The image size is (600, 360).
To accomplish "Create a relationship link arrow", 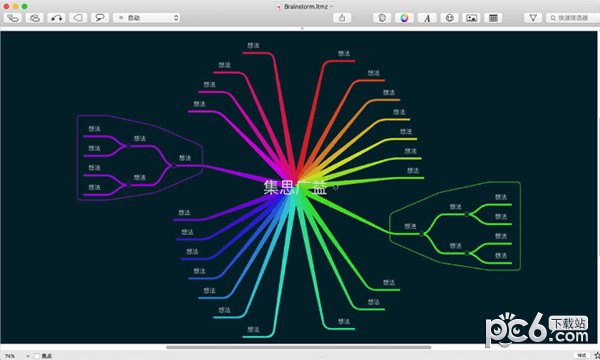I will click(57, 18).
